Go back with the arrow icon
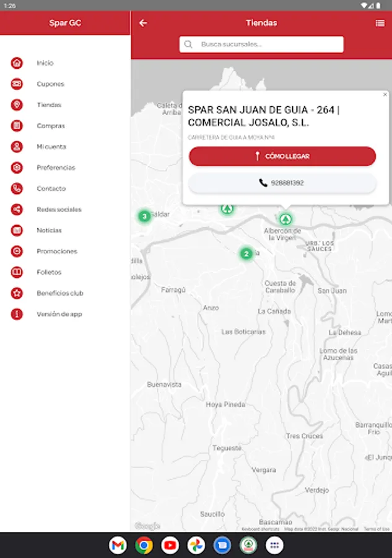The width and height of the screenshot is (392, 558). 143,23
